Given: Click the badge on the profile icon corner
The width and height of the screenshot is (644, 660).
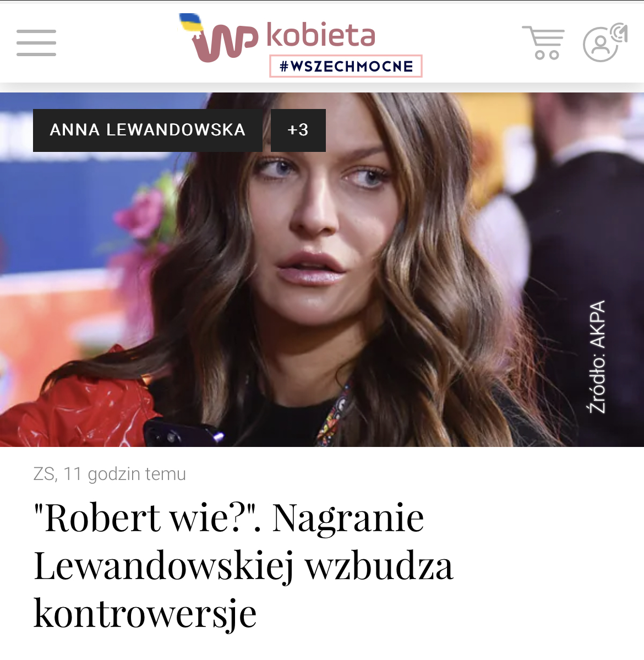Looking at the screenshot, I should (x=619, y=32).
